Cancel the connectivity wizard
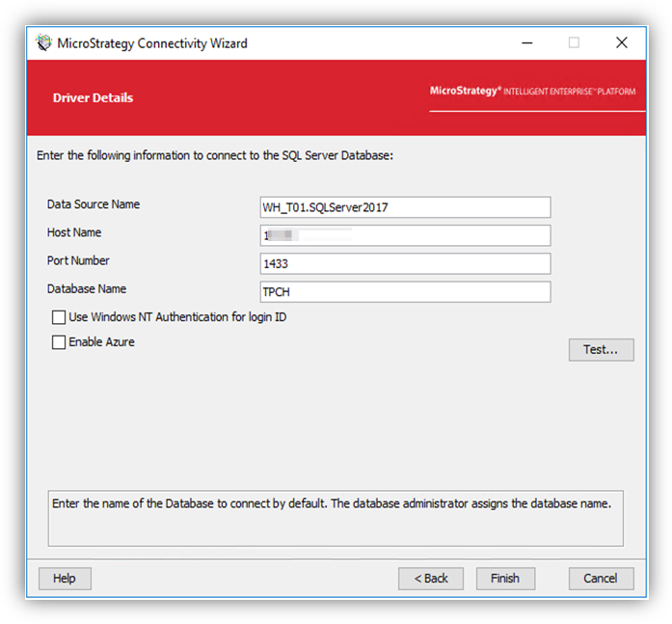This screenshot has height=624, width=672. click(601, 579)
